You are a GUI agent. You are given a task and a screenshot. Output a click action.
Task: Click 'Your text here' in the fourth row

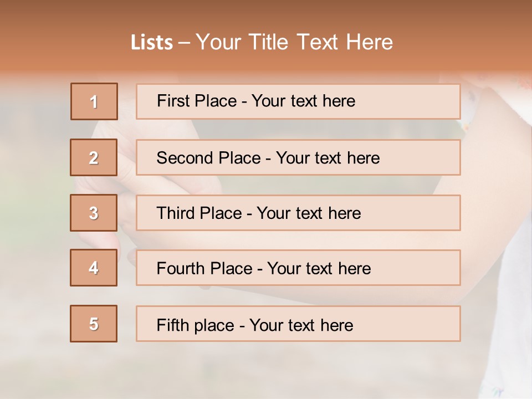(x=319, y=269)
